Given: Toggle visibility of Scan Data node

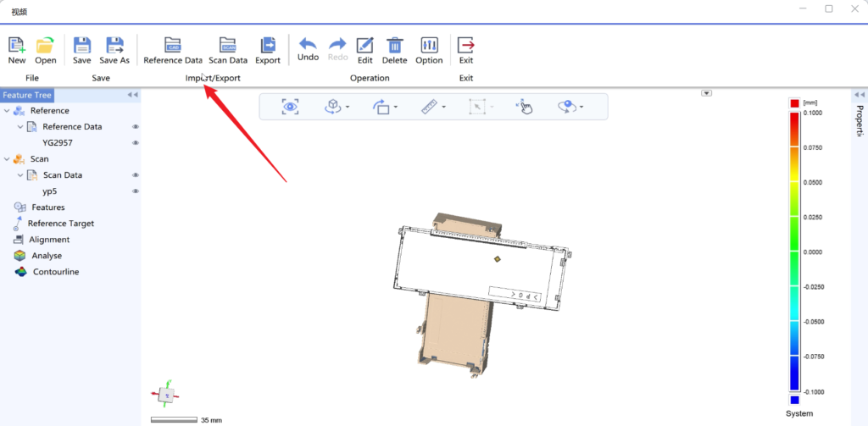Looking at the screenshot, I should [x=135, y=175].
